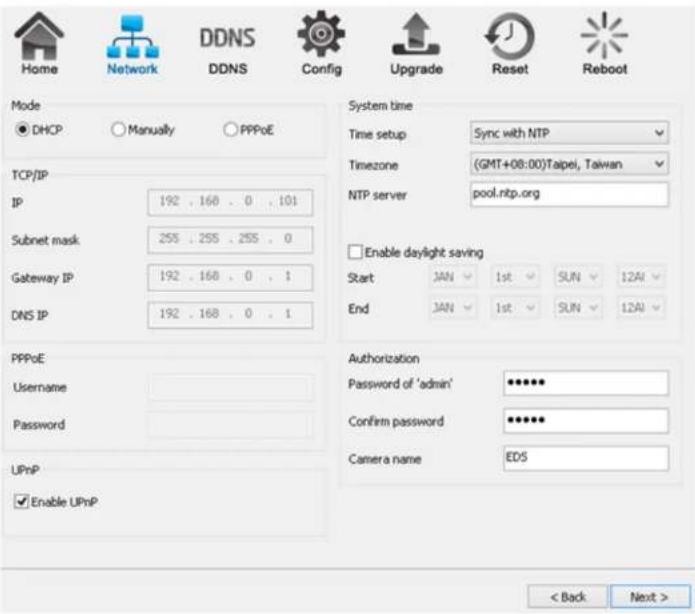The height and width of the screenshot is (614, 695).
Task: Click the PPPoE Username field
Action: pos(230,387)
